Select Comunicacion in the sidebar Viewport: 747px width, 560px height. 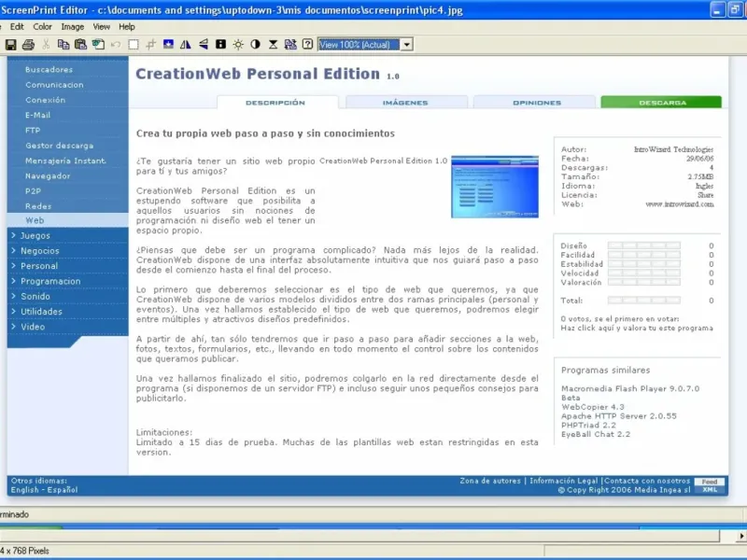54,85
